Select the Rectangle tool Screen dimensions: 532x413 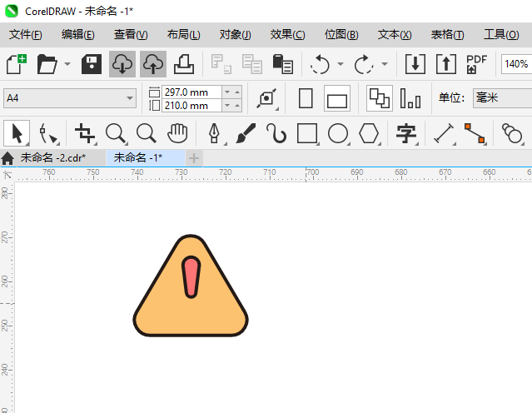coord(307,133)
